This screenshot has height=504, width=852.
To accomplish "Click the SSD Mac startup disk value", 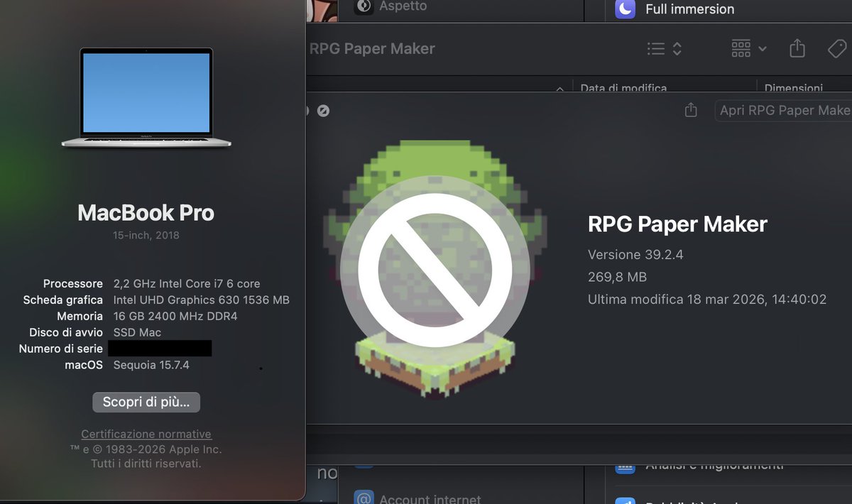I will 137,332.
